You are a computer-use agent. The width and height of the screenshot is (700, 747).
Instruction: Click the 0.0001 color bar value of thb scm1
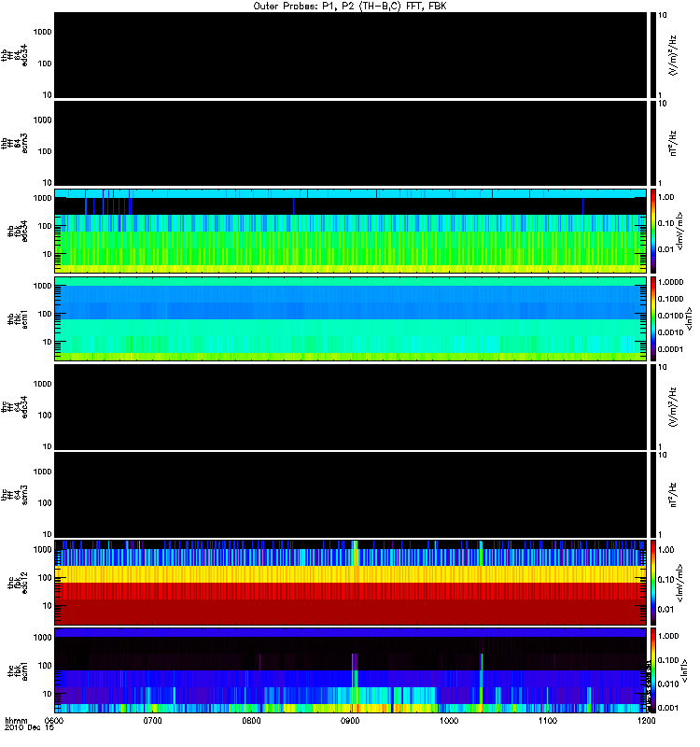[x=670, y=349]
